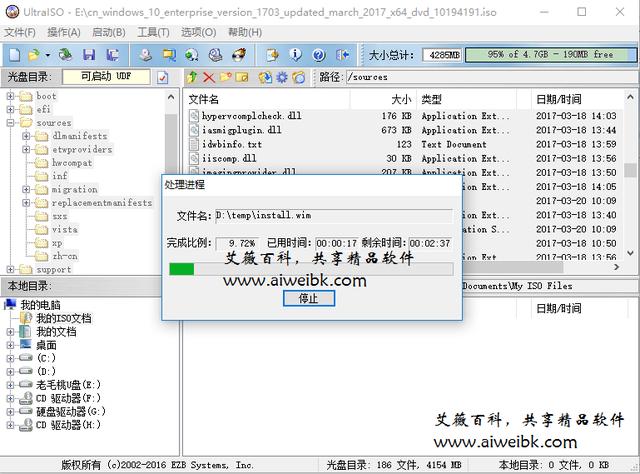The image size is (640, 474).
Task: Open the dropdown arrow beside Open icon
Action: point(48,55)
